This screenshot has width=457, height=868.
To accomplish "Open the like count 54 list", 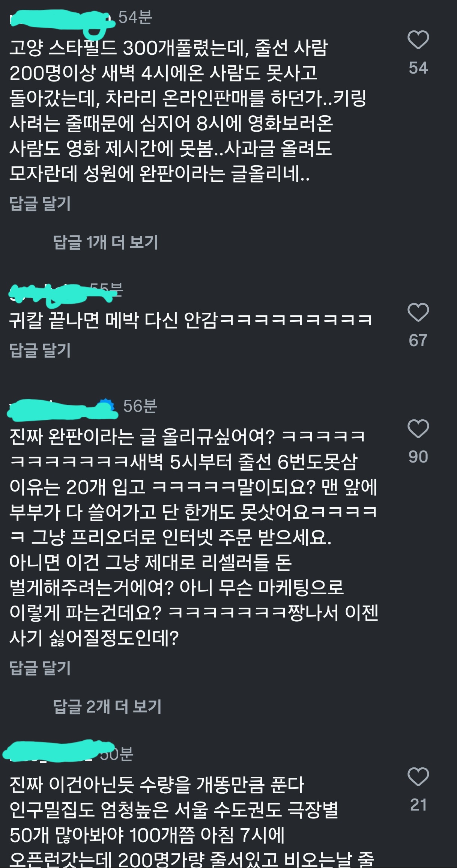I will pos(418,68).
